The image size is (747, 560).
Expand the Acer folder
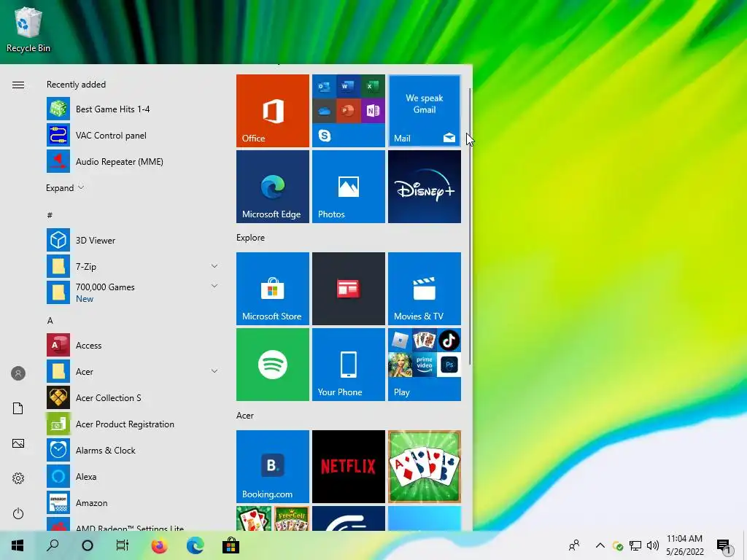click(x=214, y=371)
